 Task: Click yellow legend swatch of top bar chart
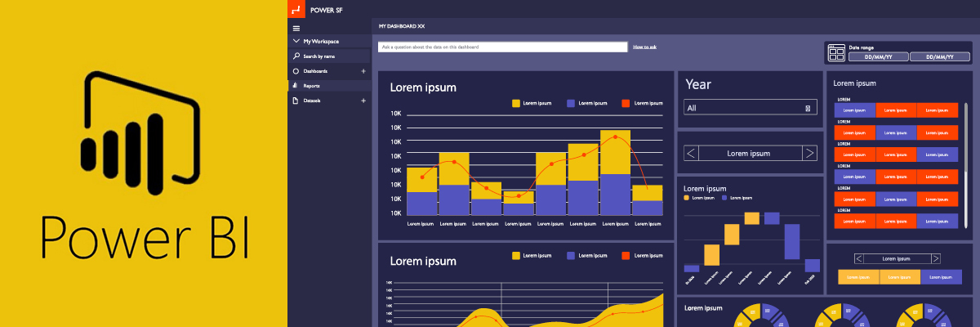pos(516,103)
